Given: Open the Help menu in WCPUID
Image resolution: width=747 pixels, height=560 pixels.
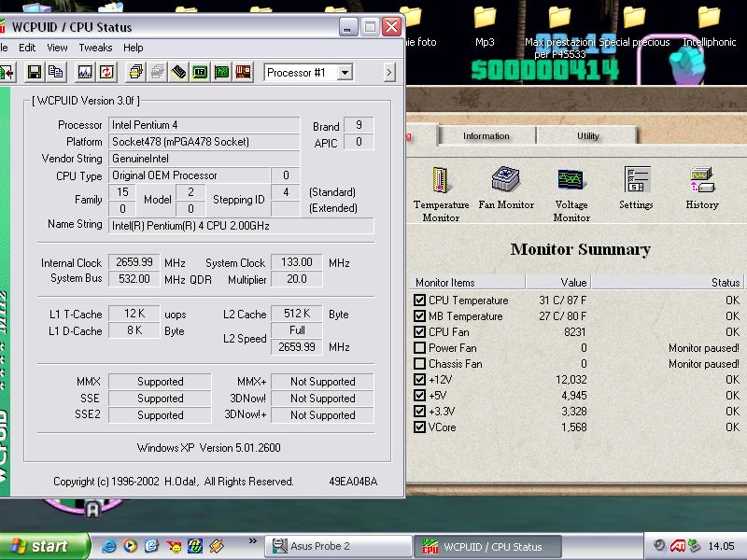Looking at the screenshot, I should [x=133, y=48].
